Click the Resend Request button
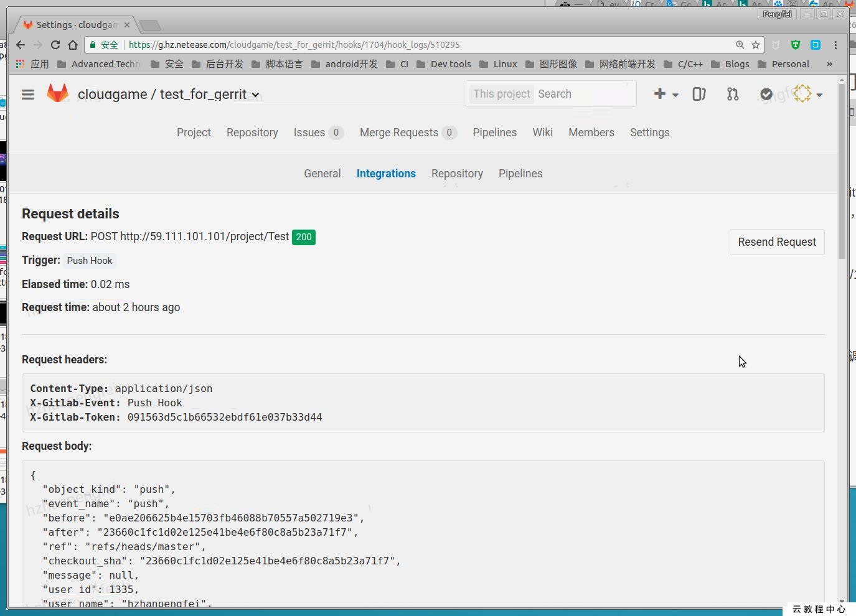The image size is (856, 616). click(777, 242)
